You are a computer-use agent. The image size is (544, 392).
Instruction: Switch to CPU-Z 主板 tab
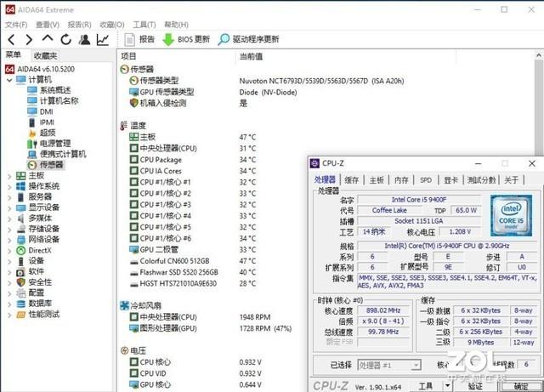point(377,180)
